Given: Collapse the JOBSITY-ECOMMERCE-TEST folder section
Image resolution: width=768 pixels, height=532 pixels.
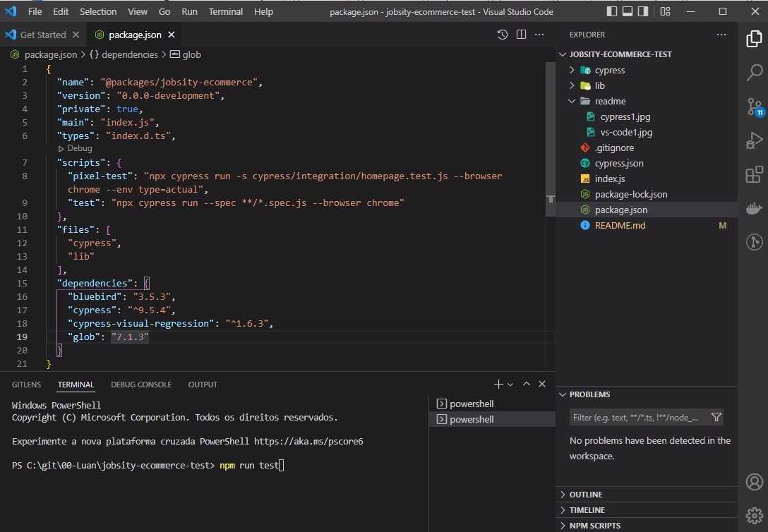Looking at the screenshot, I should tap(647, 54).
